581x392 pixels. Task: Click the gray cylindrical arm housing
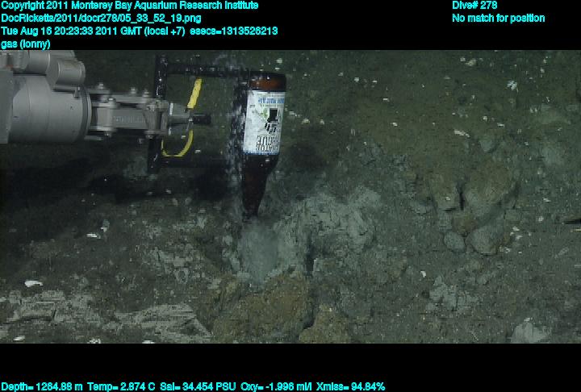tap(40, 101)
